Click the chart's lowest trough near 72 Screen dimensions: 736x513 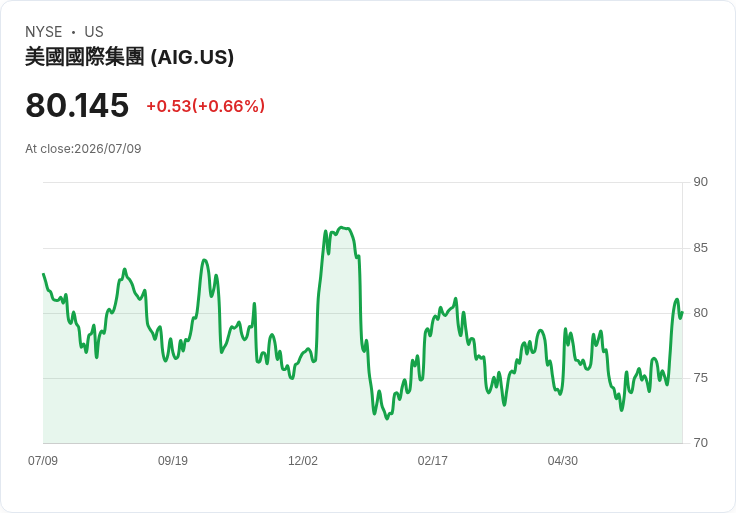387,418
